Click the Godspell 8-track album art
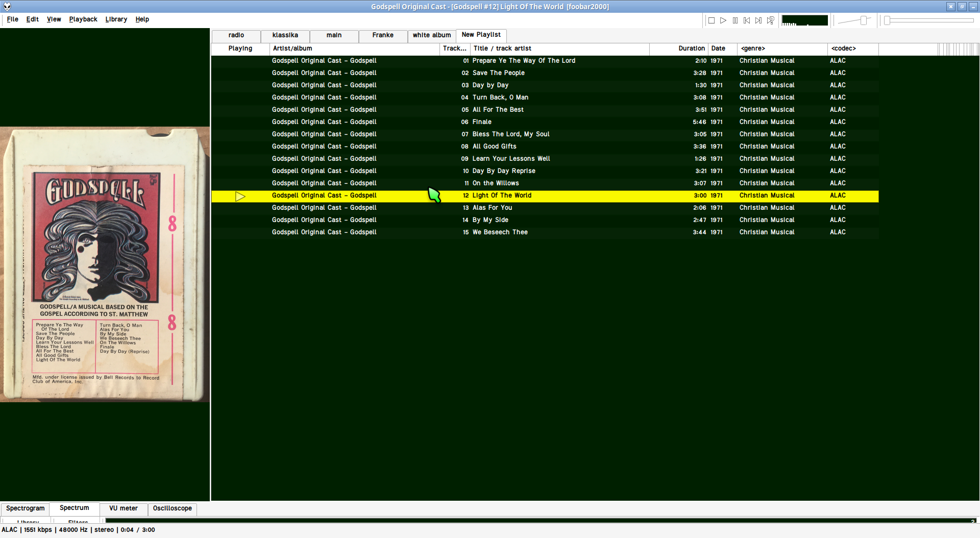The height and width of the screenshot is (538, 980). (105, 264)
